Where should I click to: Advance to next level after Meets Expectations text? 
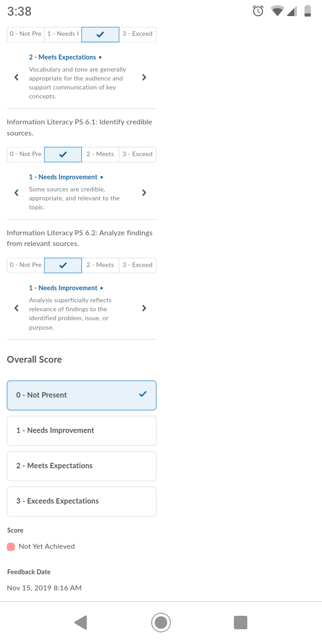(144, 77)
